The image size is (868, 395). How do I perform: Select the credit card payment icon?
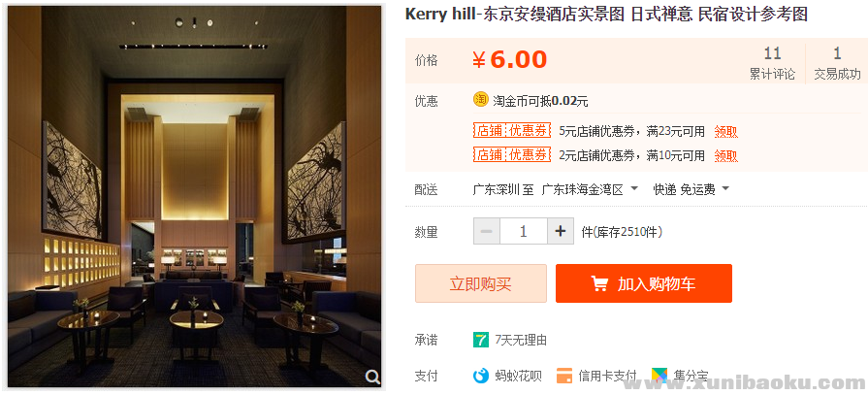pos(564,376)
